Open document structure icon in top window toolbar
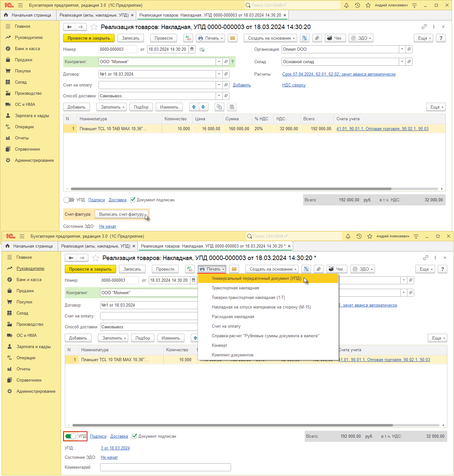The image size is (454, 476). coord(305,38)
